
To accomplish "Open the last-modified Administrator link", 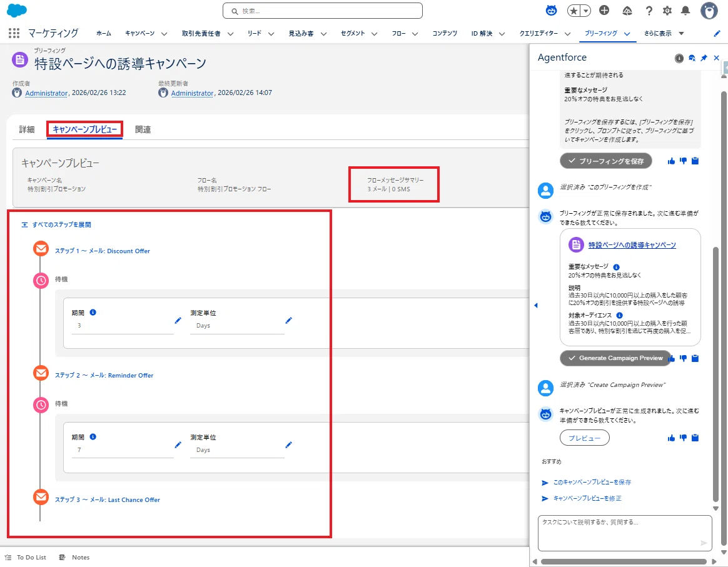I will pos(192,93).
